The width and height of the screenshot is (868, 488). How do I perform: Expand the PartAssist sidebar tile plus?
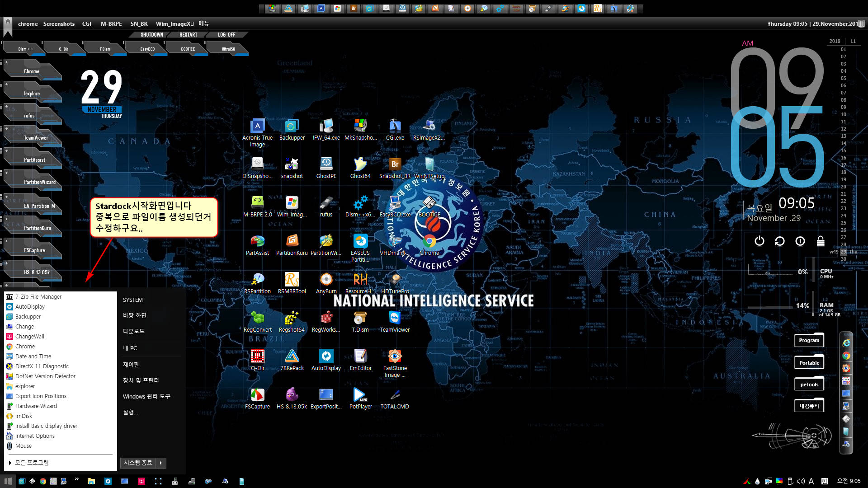point(6,151)
